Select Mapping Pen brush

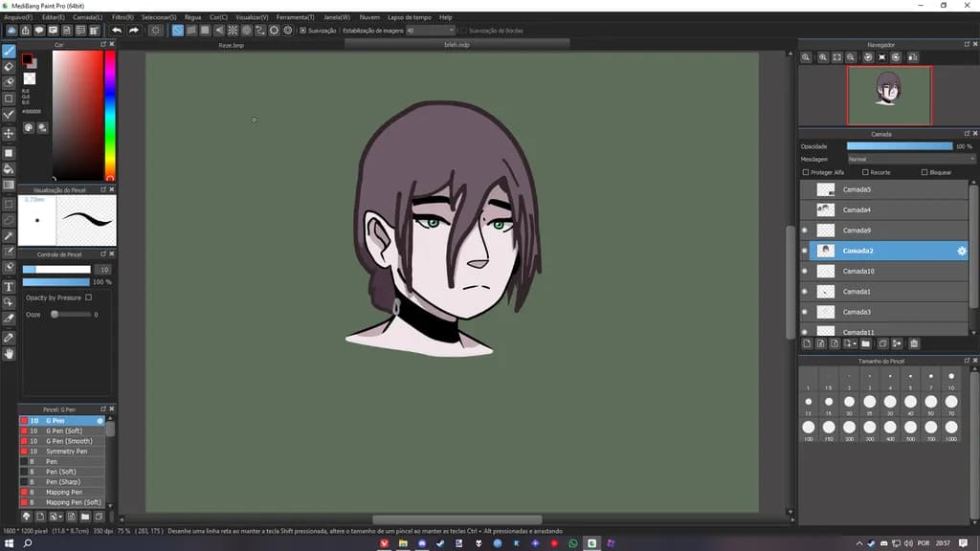(62, 493)
